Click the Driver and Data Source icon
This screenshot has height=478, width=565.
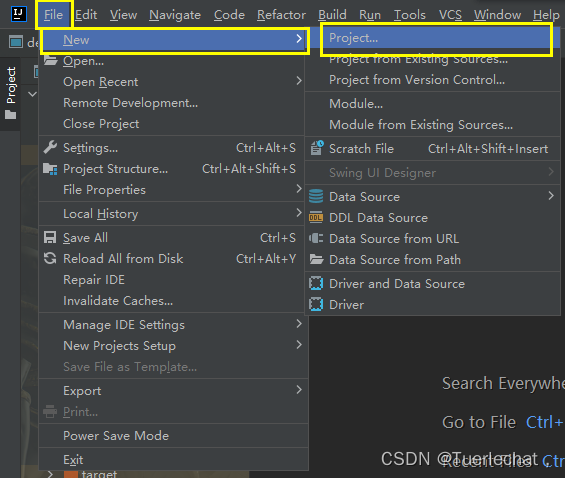[x=316, y=283]
